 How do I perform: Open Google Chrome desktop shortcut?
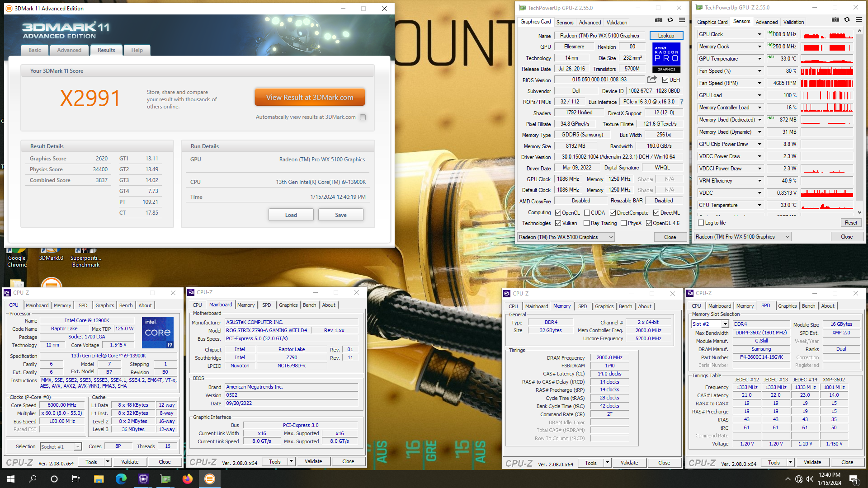coord(17,258)
